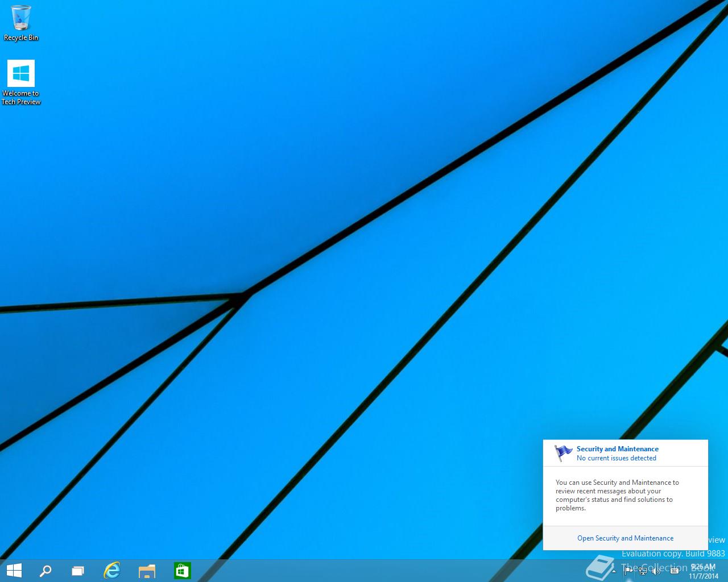Click the volume speaker tray icon
The image size is (728, 582).
[x=657, y=571]
